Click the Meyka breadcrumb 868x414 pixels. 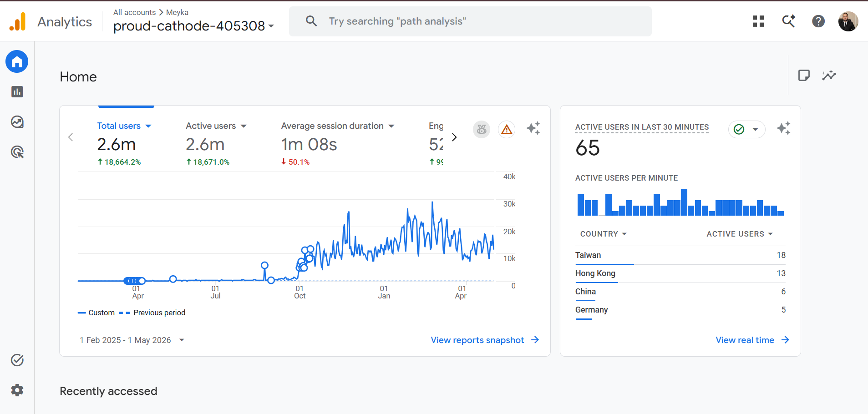177,12
